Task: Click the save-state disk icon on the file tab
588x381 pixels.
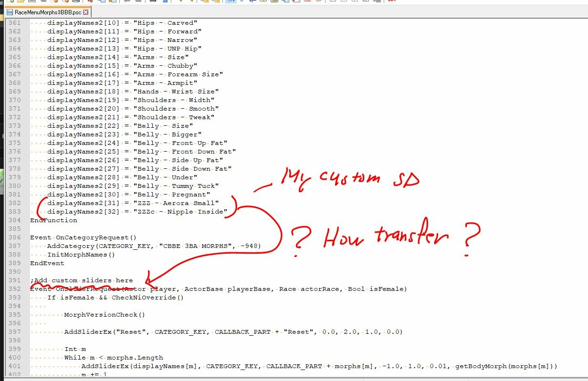Action: click(x=10, y=12)
